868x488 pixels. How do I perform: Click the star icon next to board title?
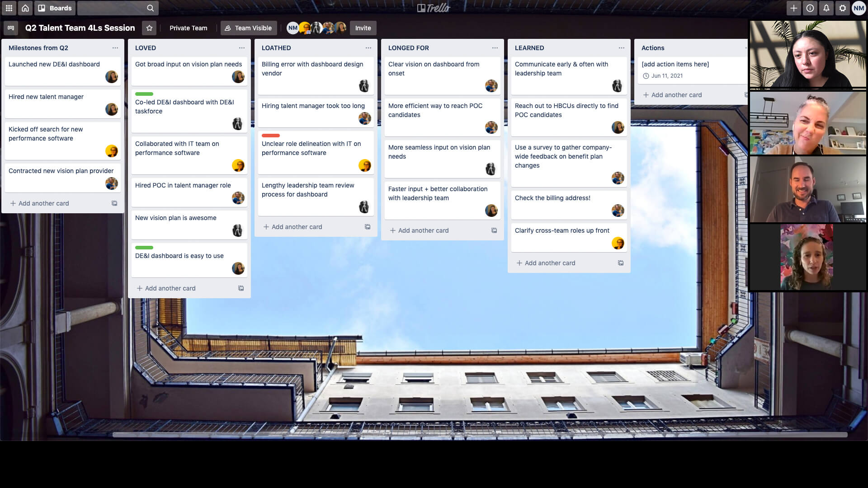click(x=149, y=28)
